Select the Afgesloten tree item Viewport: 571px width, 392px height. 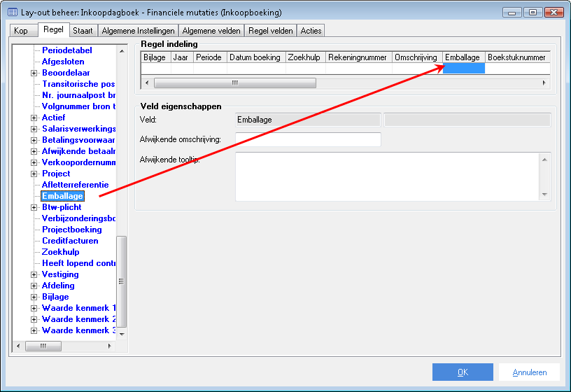(63, 62)
